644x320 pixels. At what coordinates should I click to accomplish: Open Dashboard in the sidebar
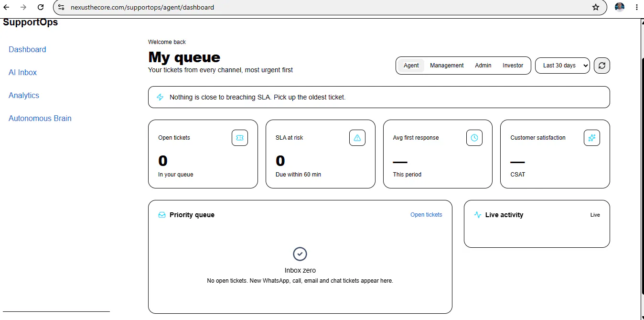pos(27,50)
